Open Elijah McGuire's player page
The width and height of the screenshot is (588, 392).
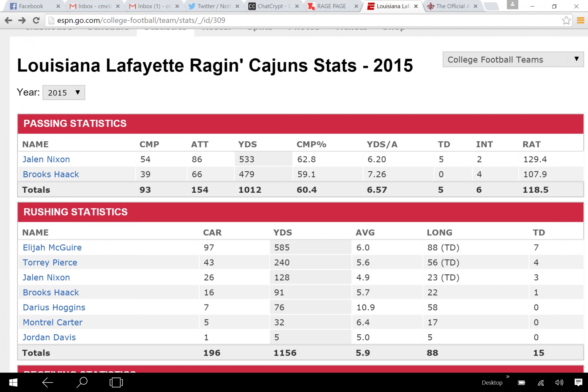(x=52, y=248)
